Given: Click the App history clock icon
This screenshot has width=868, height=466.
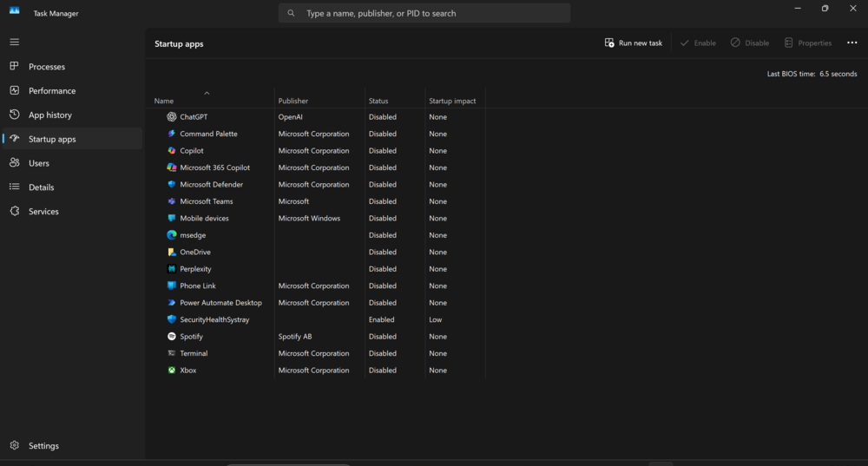Looking at the screenshot, I should [x=15, y=115].
